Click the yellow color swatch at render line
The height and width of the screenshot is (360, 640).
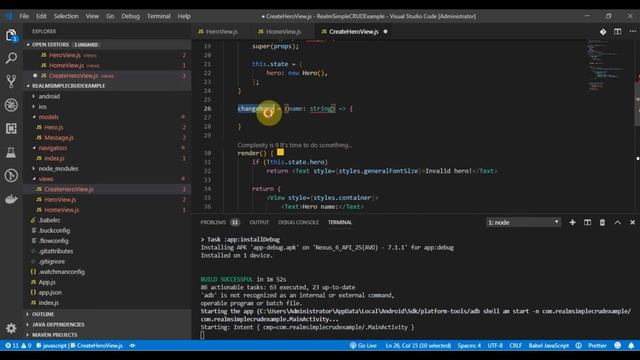click(280, 152)
